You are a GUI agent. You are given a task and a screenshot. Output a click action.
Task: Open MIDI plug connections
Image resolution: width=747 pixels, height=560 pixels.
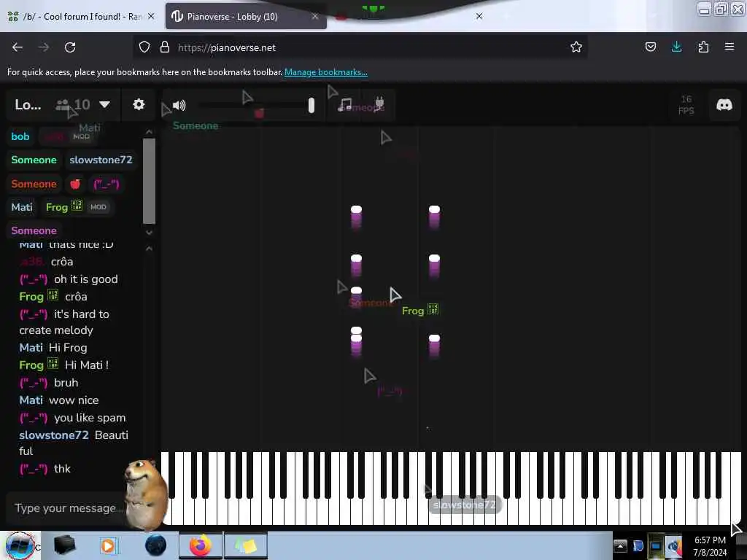(379, 104)
